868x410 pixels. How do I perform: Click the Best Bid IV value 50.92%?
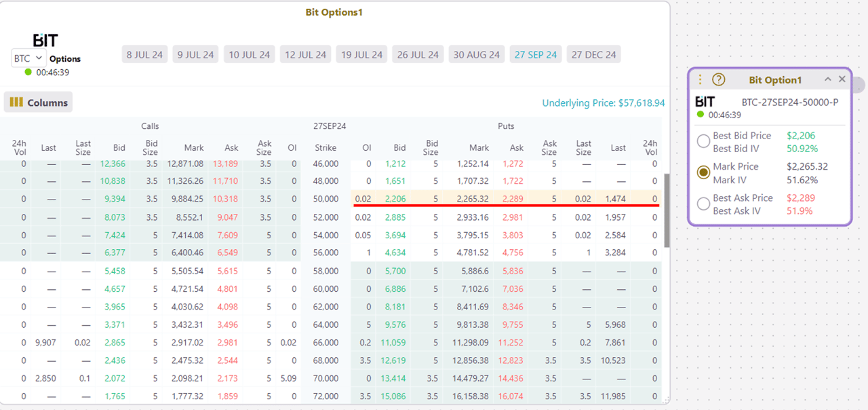[x=802, y=149]
